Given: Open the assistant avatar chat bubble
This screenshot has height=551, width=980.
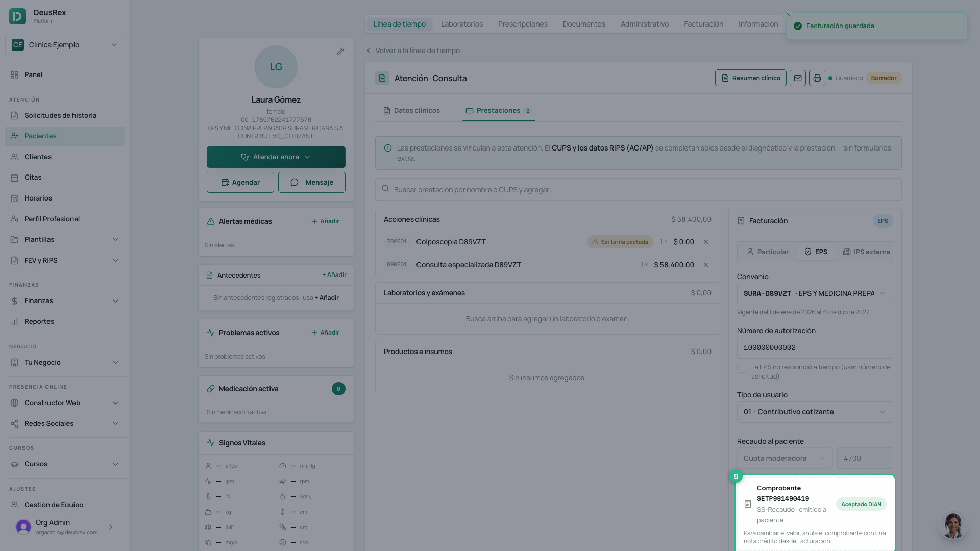Looking at the screenshot, I should 952,525.
